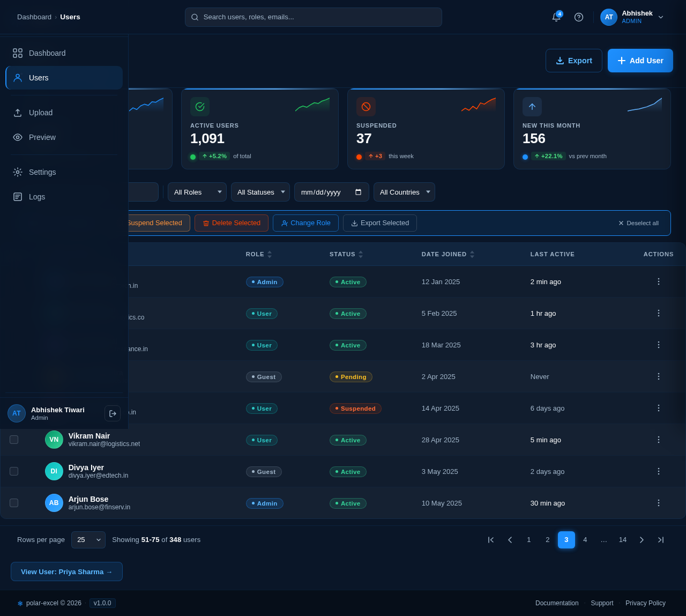Screen dimensions: 686x616
Task: Open the Upload section icon in sidebar
Action: pos(17,113)
